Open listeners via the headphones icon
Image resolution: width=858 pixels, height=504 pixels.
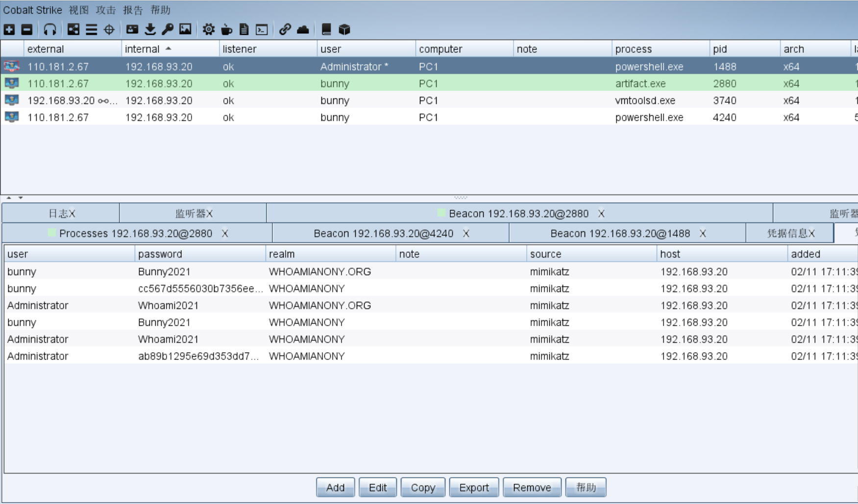pyautogui.click(x=49, y=29)
